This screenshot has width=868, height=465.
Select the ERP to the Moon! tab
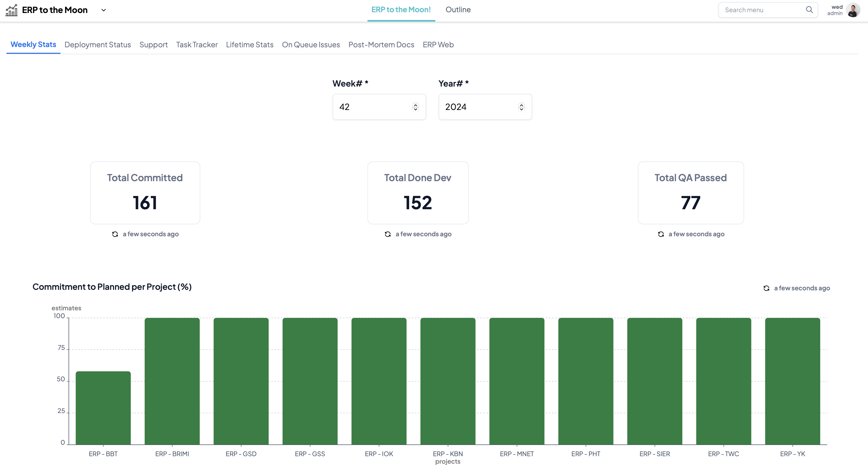point(401,10)
